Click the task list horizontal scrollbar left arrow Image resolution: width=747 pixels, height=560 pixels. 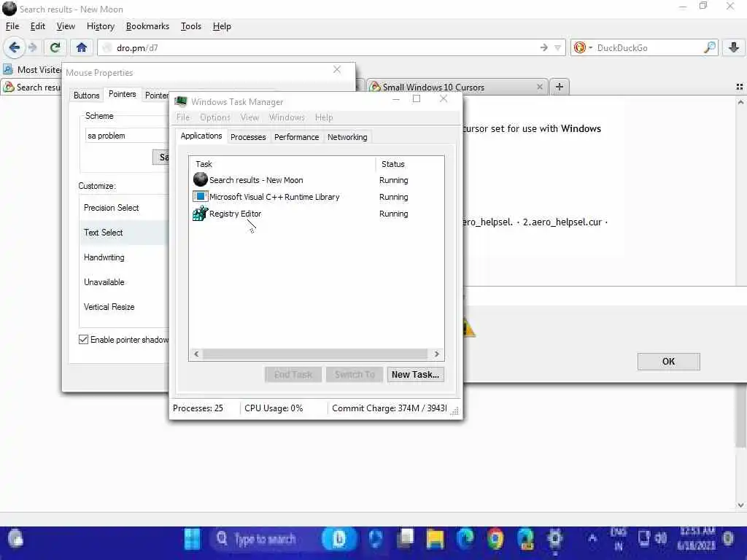coord(196,354)
